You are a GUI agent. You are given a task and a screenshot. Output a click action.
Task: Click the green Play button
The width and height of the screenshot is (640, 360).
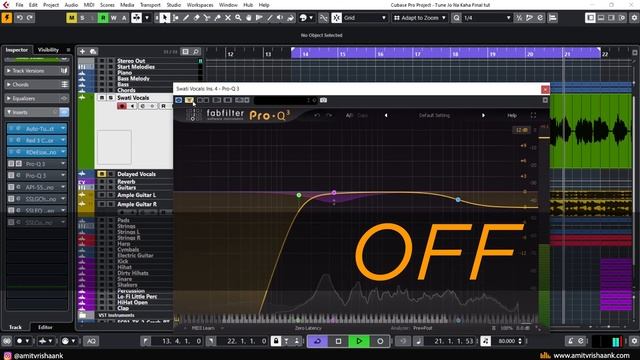point(359,341)
